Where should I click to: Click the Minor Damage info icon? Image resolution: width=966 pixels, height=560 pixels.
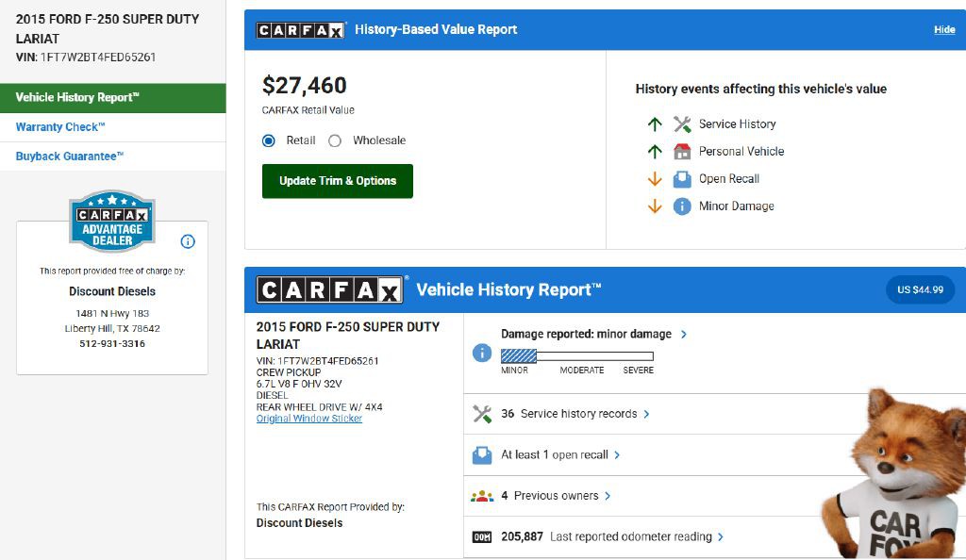click(x=682, y=206)
